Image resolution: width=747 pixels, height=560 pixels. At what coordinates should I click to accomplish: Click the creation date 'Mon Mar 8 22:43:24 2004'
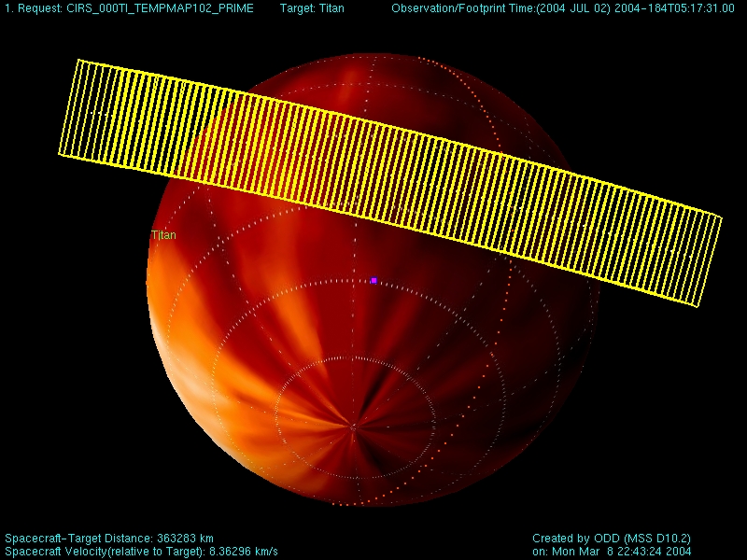[x=622, y=552]
